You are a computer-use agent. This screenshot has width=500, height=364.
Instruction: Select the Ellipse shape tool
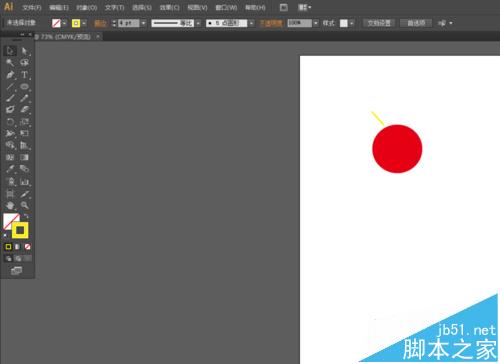(24, 87)
